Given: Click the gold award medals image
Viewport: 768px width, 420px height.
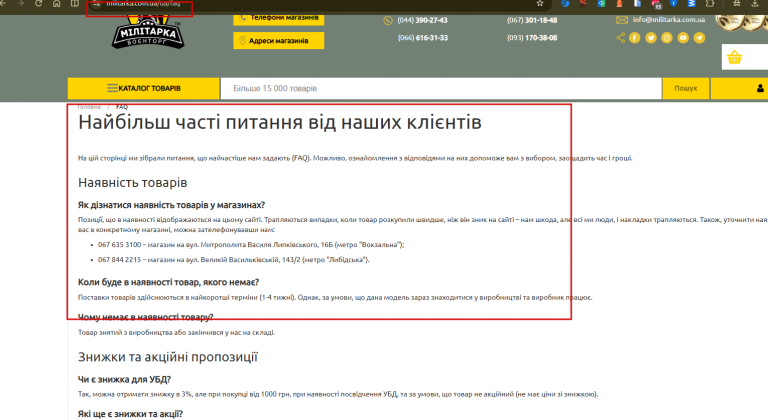Looking at the screenshot, I should (x=742, y=23).
